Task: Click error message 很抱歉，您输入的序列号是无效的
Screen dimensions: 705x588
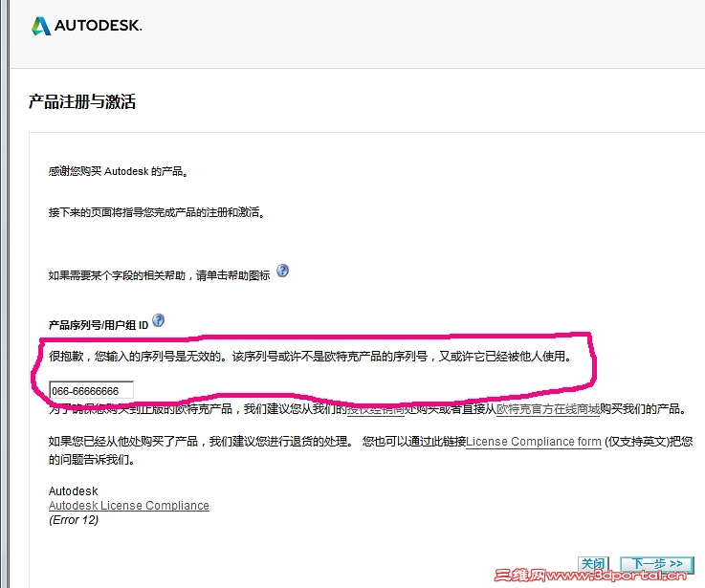Action: [138, 356]
